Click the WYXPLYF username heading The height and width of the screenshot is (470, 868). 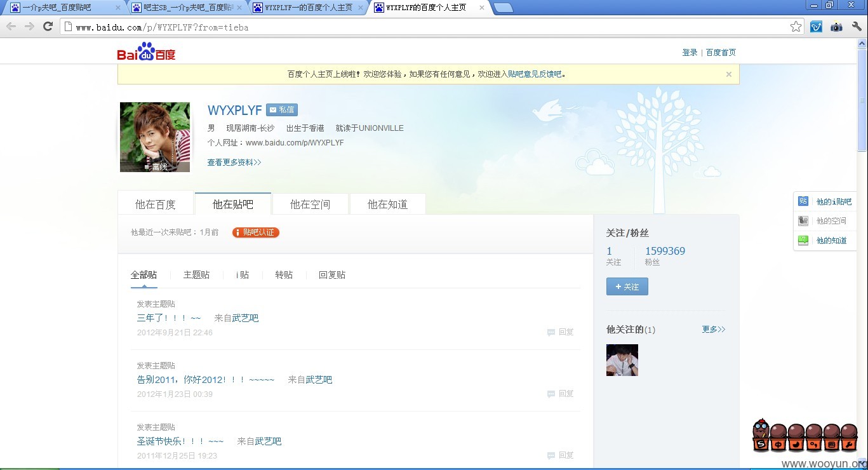tap(234, 111)
